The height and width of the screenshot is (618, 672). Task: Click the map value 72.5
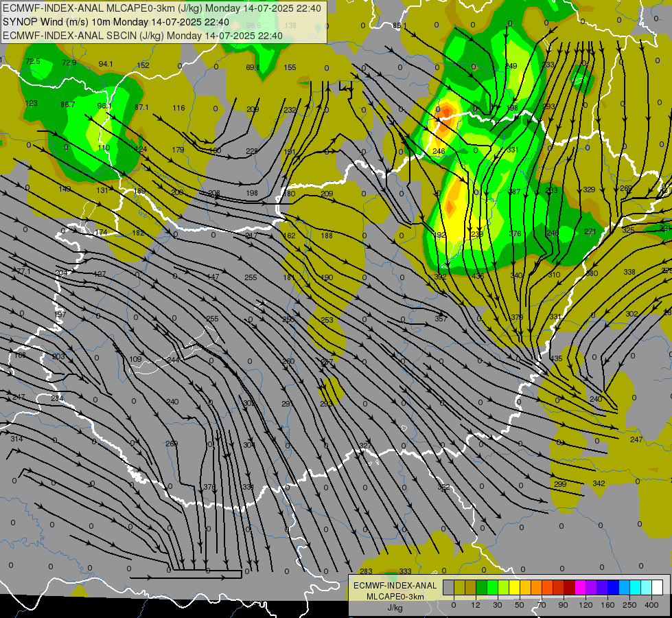33,61
